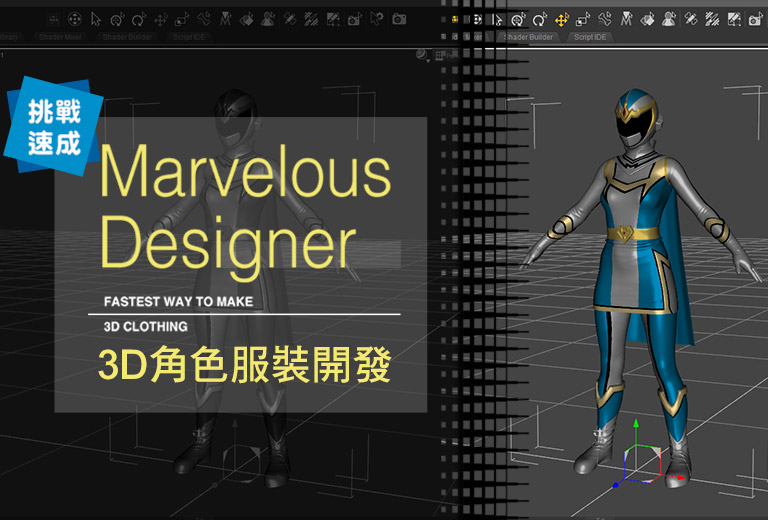This screenshot has width=768, height=520.
Task: Choose Surface Selection tool in bright toolbar
Action: tap(648, 20)
